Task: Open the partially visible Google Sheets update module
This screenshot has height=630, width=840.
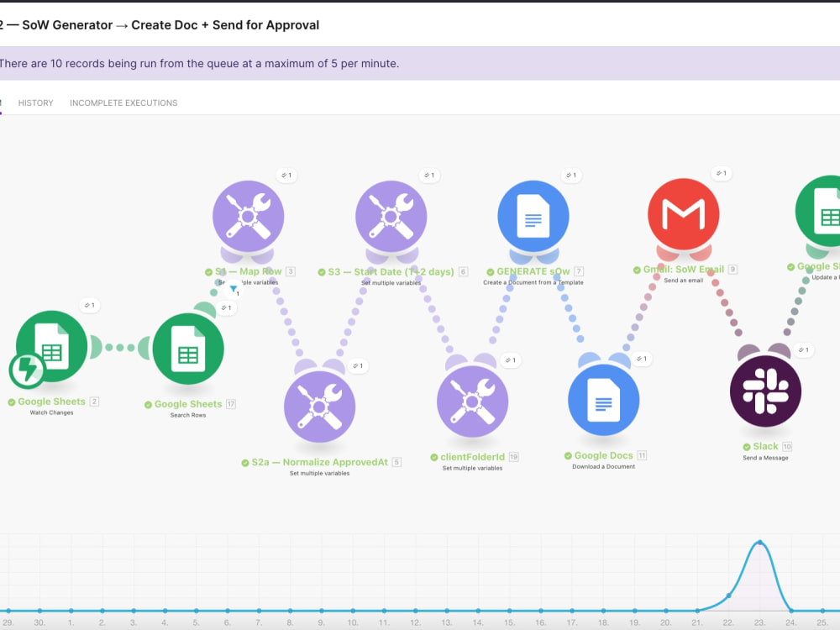Action: point(820,211)
